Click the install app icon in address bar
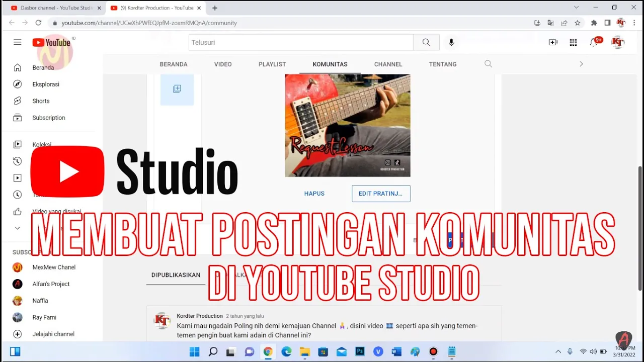Image resolution: width=644 pixels, height=362 pixels. [x=537, y=23]
